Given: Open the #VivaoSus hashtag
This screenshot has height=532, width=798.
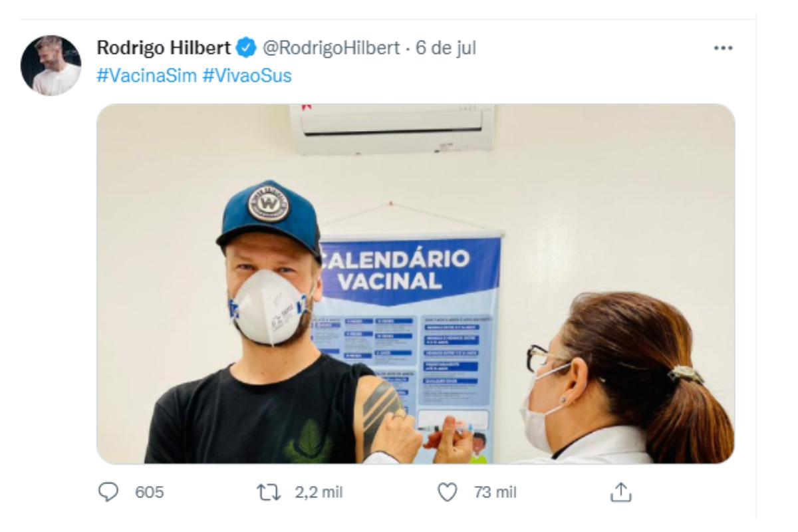Looking at the screenshot, I should (247, 76).
